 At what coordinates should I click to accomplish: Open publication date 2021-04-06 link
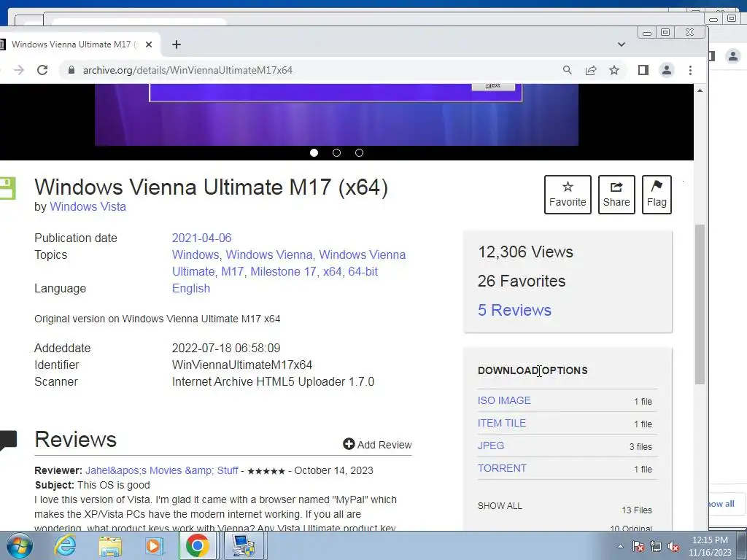click(201, 238)
